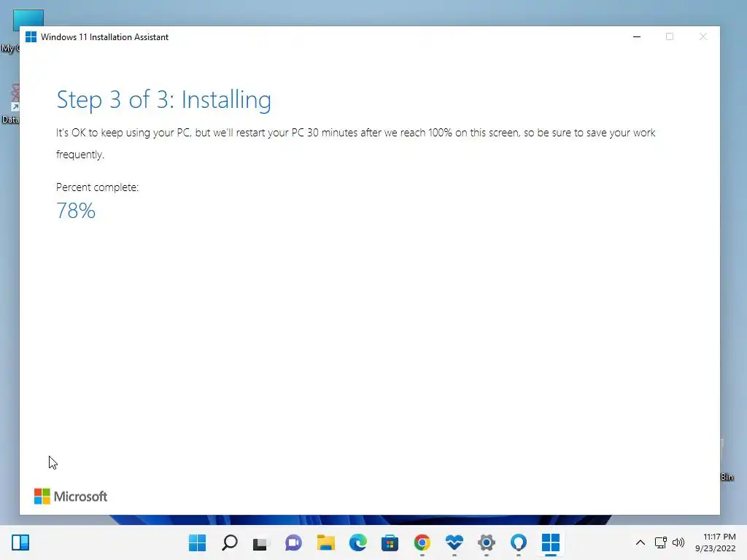Open volume speaker tray icon
Viewport: 747px width, 560px height.
pyautogui.click(x=678, y=542)
